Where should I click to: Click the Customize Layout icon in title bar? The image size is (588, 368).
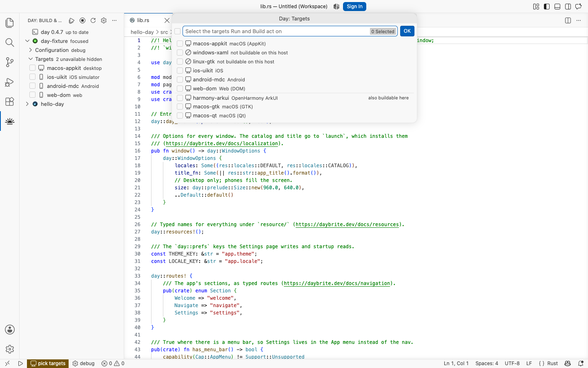536,7
